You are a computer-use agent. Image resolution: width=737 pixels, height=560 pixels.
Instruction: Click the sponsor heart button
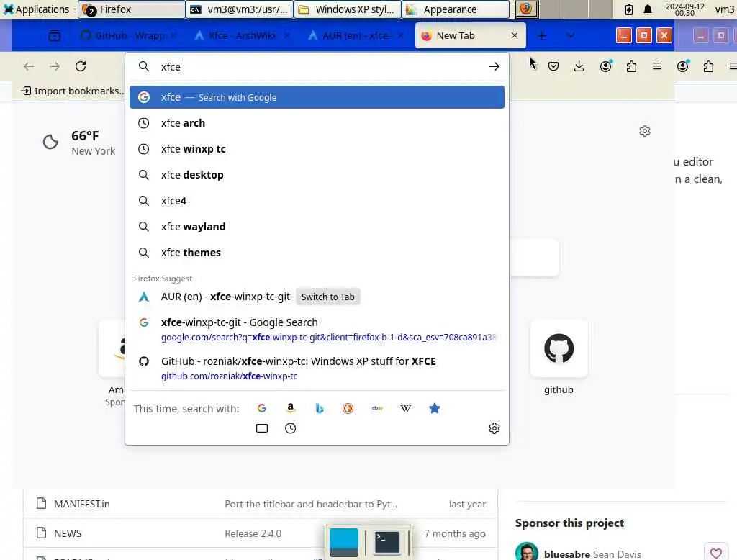tap(716, 553)
